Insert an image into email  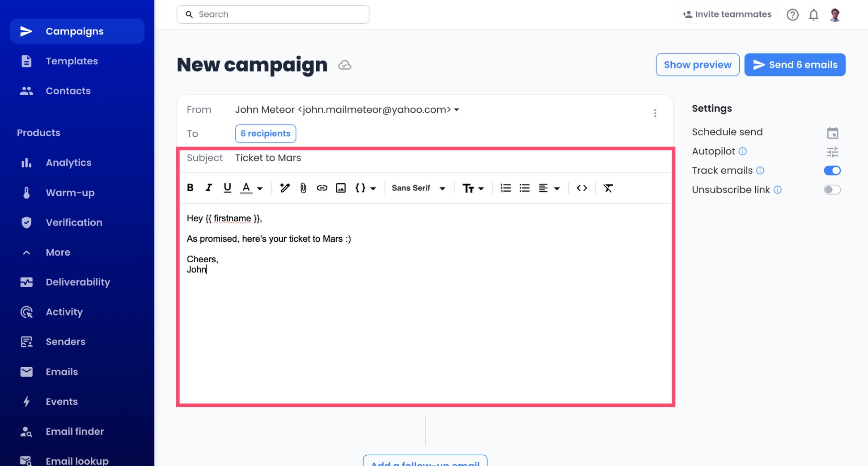341,188
